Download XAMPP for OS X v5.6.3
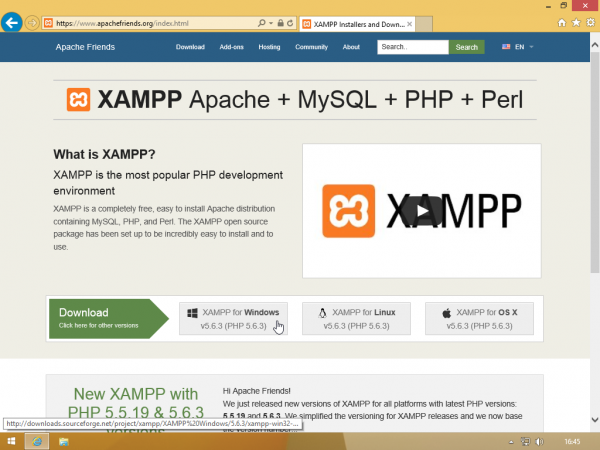This screenshot has width=600, height=450. point(479,318)
